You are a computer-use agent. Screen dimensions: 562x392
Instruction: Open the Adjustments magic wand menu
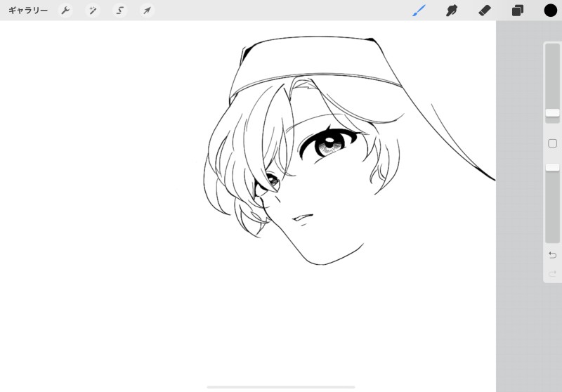tap(93, 11)
